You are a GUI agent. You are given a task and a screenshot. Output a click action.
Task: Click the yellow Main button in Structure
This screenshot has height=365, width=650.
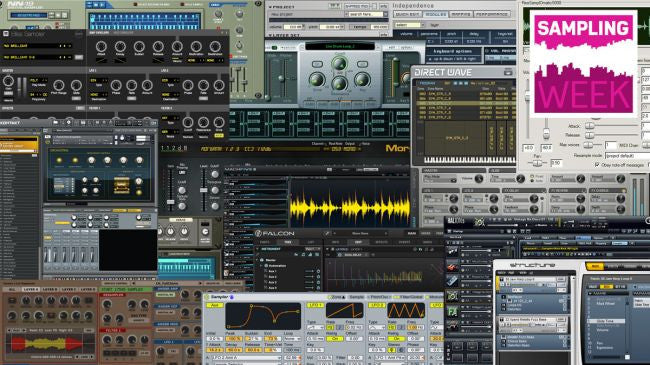[595, 266]
